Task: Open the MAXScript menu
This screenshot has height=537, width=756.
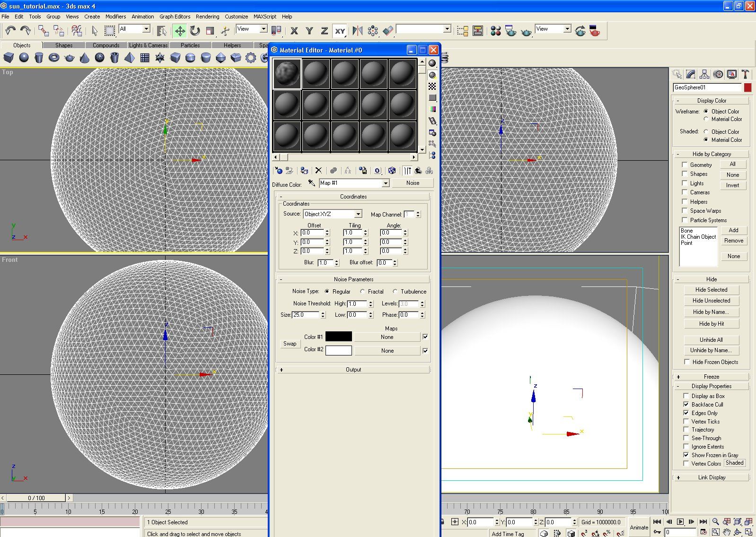Action: point(265,17)
